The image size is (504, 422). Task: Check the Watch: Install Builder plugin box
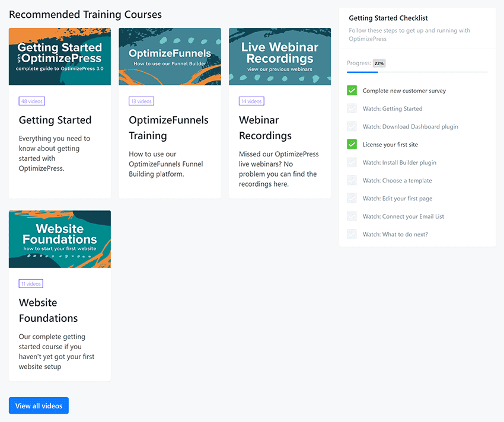click(352, 162)
